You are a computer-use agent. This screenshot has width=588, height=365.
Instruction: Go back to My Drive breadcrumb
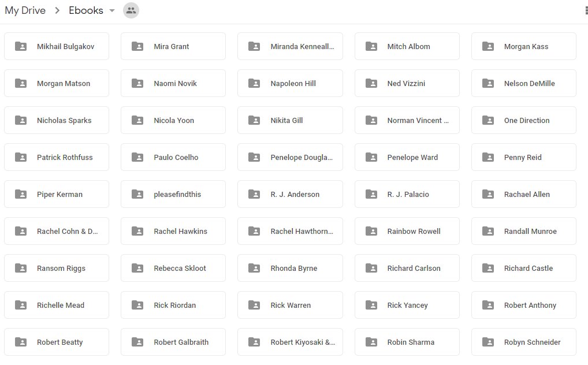(25, 10)
